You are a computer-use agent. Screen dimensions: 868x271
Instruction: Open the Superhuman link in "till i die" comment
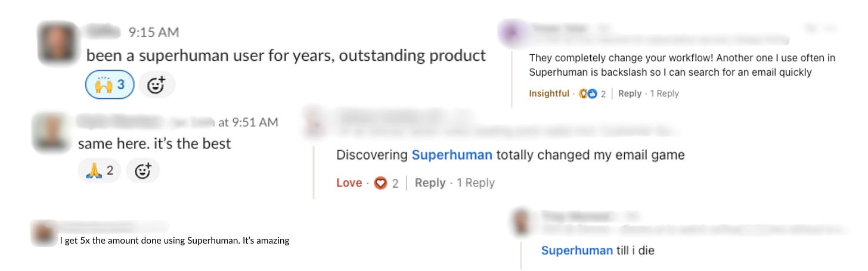pyautogui.click(x=576, y=251)
